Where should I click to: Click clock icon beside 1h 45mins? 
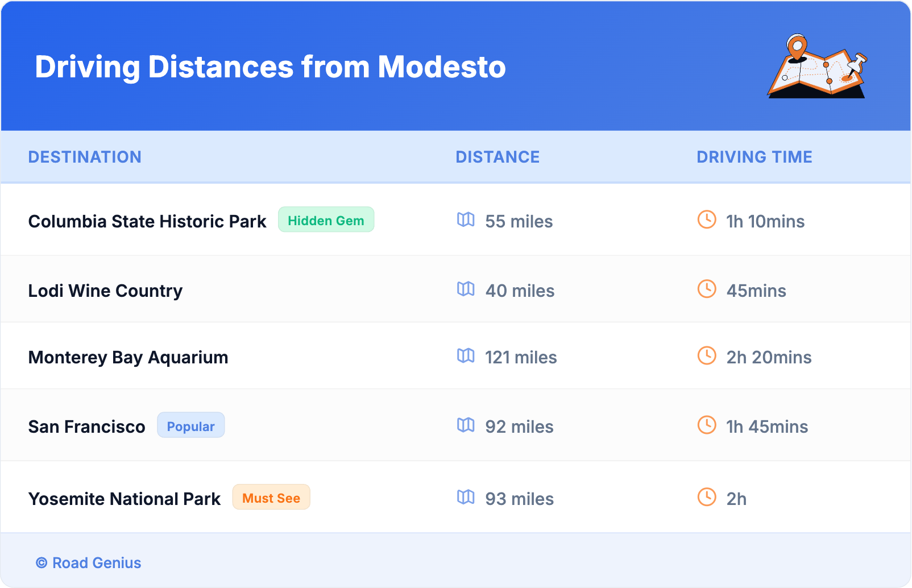[x=707, y=425]
